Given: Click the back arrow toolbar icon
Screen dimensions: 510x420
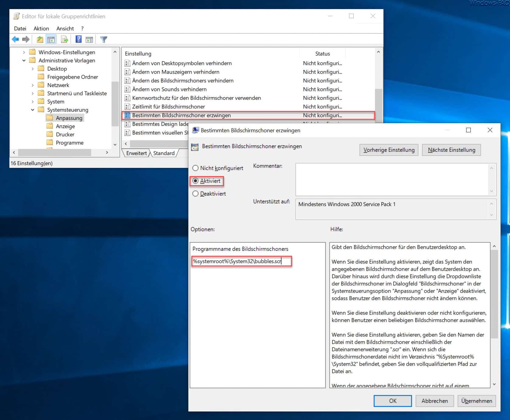Looking at the screenshot, I should (x=15, y=39).
